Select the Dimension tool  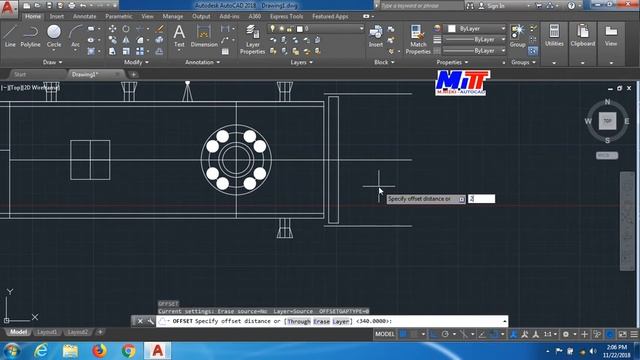coord(204,36)
